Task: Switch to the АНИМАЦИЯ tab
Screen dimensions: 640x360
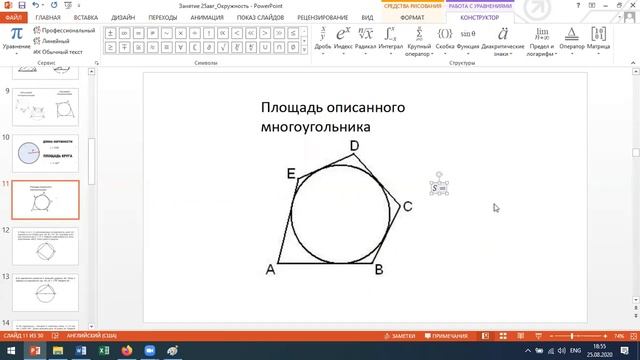Action: coord(207,18)
